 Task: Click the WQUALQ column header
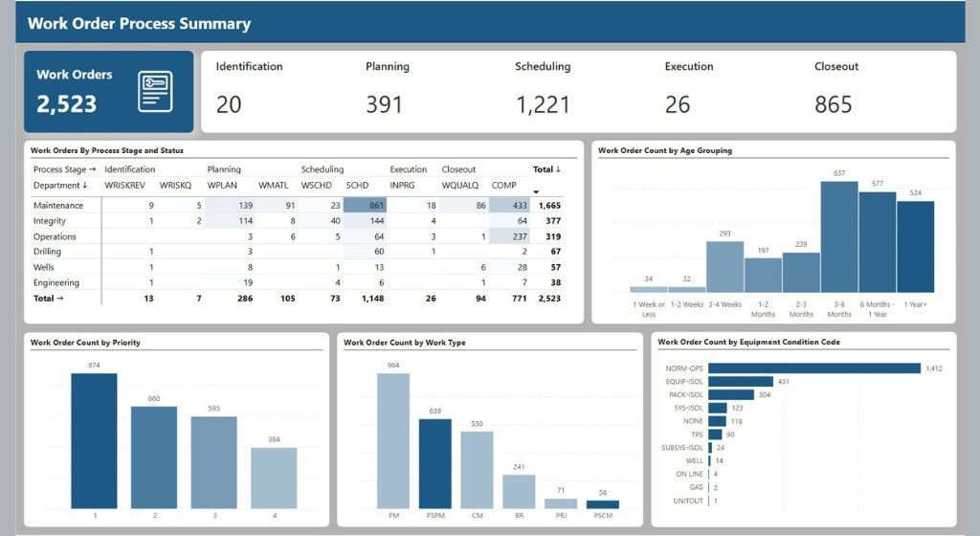click(x=460, y=186)
